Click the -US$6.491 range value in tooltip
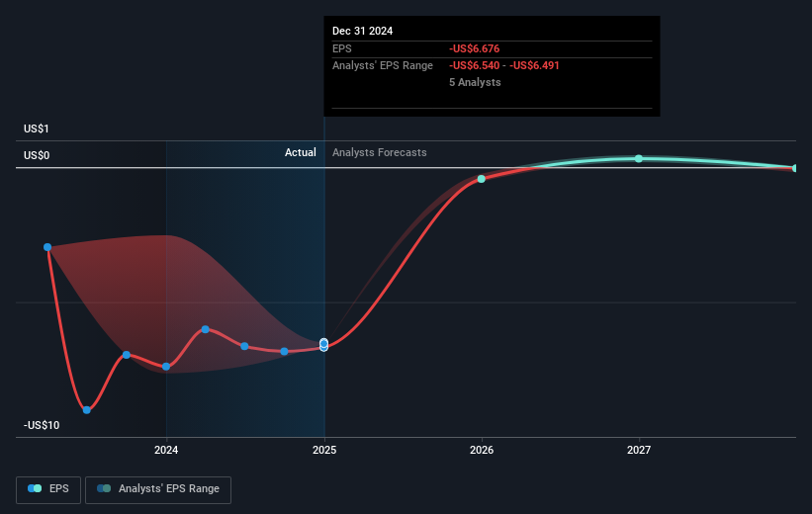Viewport: 812px width, 514px height. [534, 66]
